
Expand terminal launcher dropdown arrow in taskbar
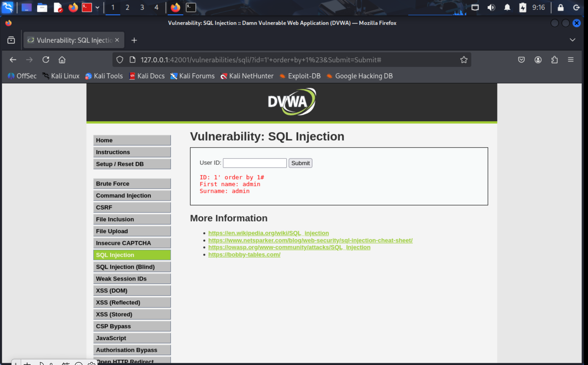coord(97,8)
